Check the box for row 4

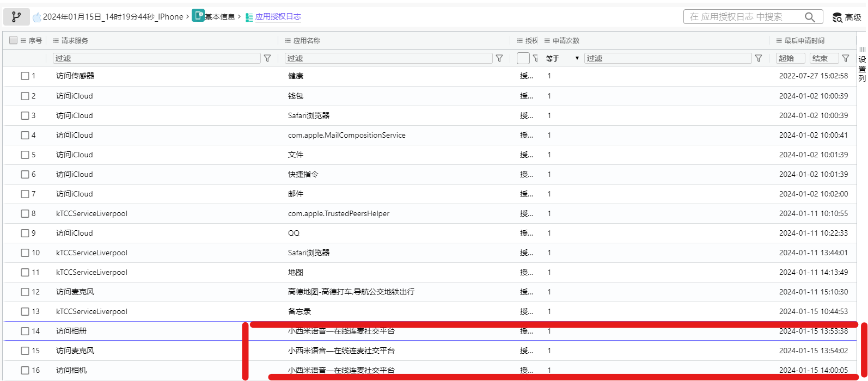coord(25,135)
